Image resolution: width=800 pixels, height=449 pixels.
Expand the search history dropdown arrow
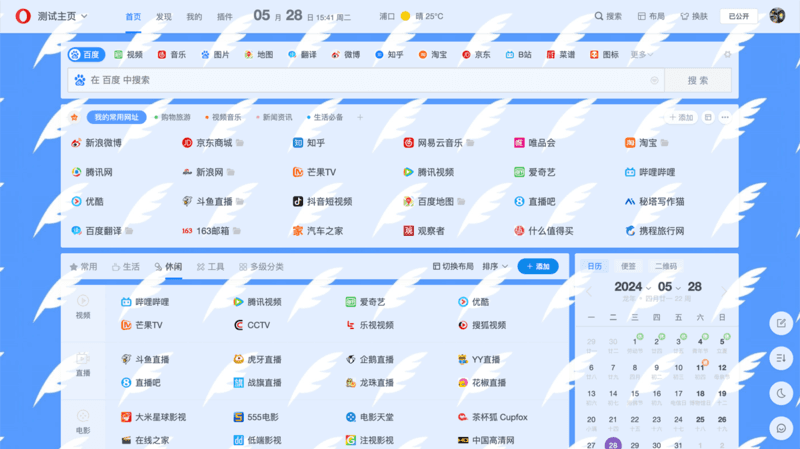pyautogui.click(x=654, y=80)
